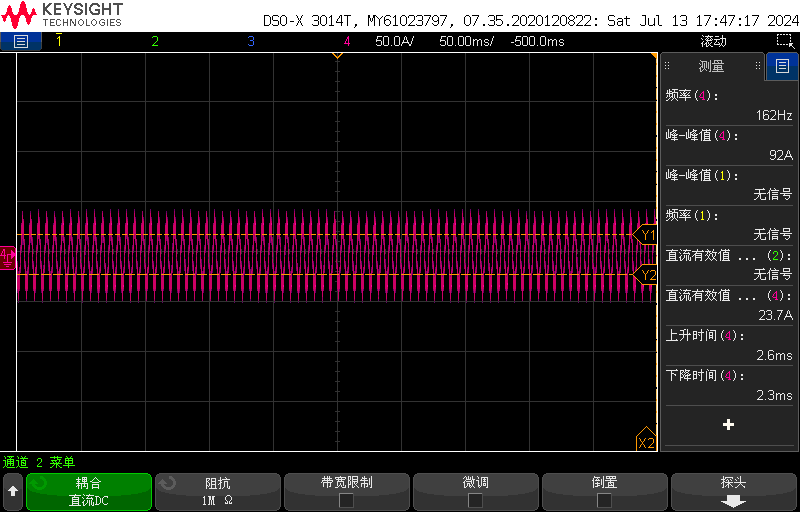This screenshot has width=800, height=512.
Task: Click the trigger position marker at top
Action: click(x=337, y=56)
